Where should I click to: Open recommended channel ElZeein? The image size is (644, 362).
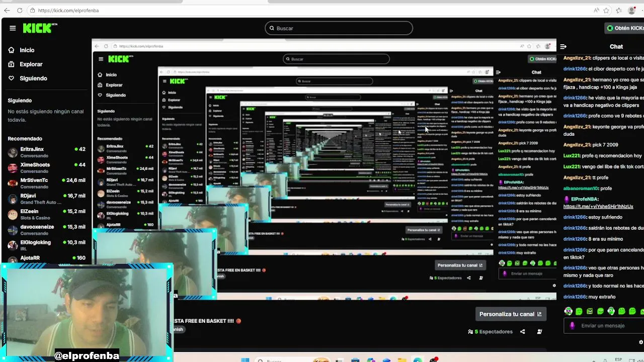point(46,215)
